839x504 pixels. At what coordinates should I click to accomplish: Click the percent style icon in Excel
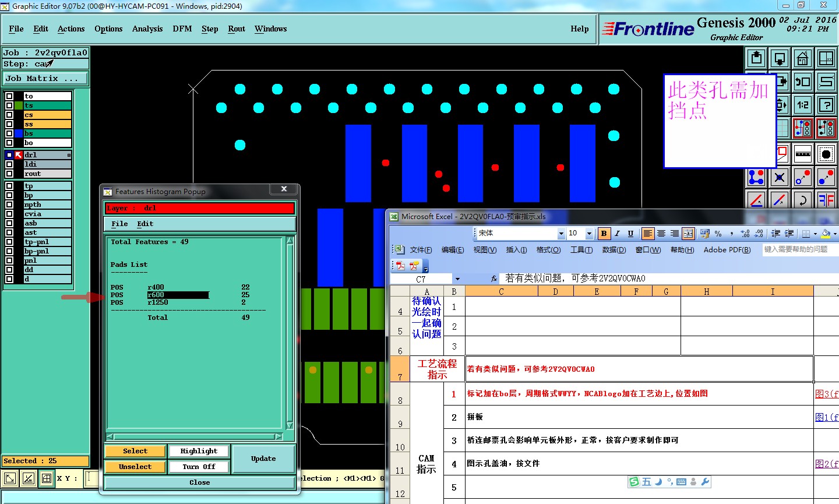tap(718, 234)
